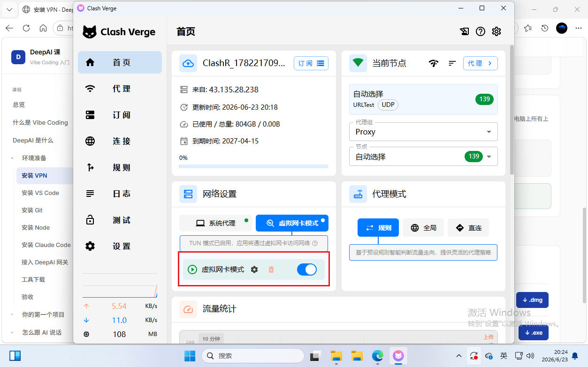
Task: Select 直连 direct proxy mode
Action: pos(468,228)
